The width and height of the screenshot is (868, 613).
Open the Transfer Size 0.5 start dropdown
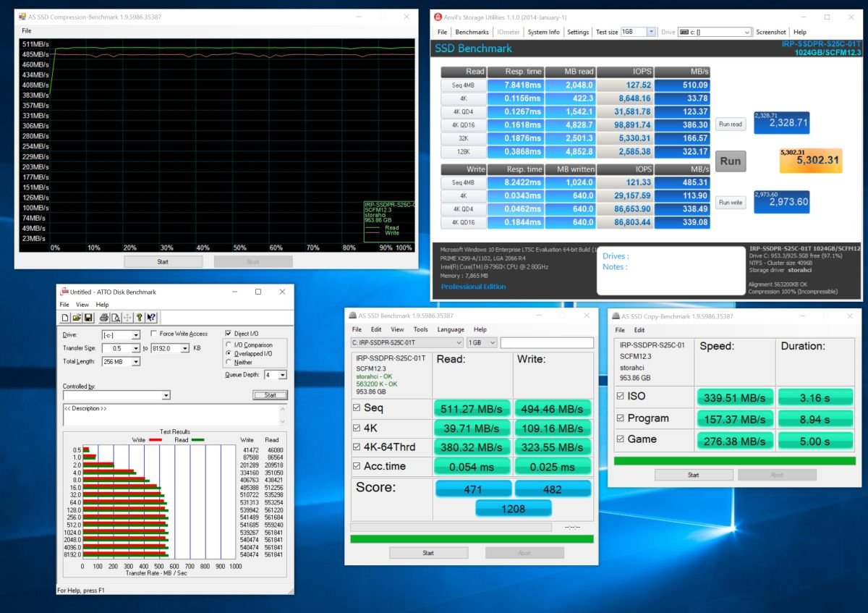pos(136,348)
